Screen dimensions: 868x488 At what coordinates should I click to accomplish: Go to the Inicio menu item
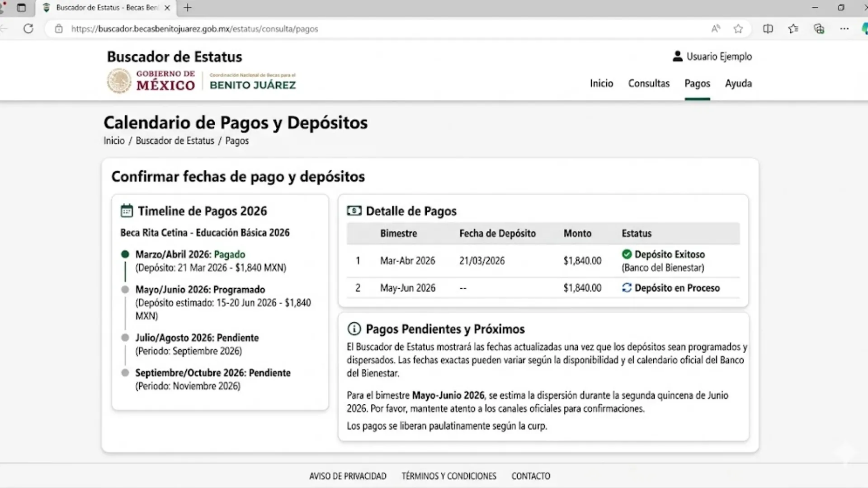(601, 84)
